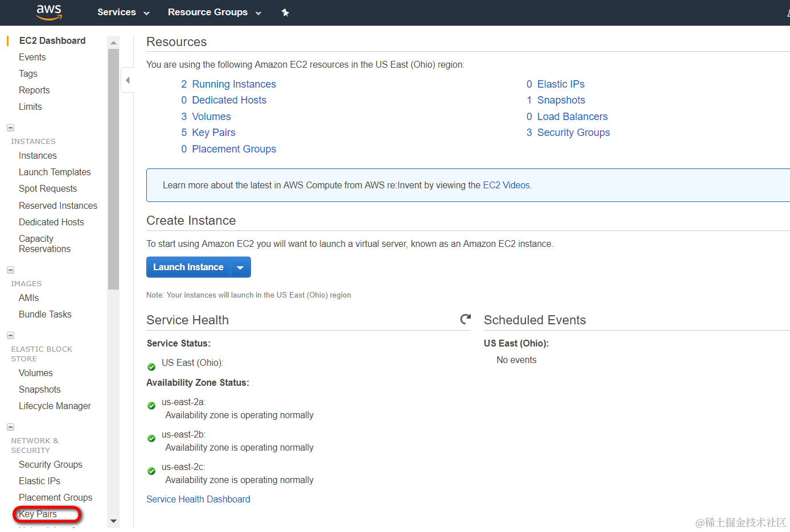790x532 pixels.
Task: Collapse the IMAGES sidebar section
Action: coord(10,270)
